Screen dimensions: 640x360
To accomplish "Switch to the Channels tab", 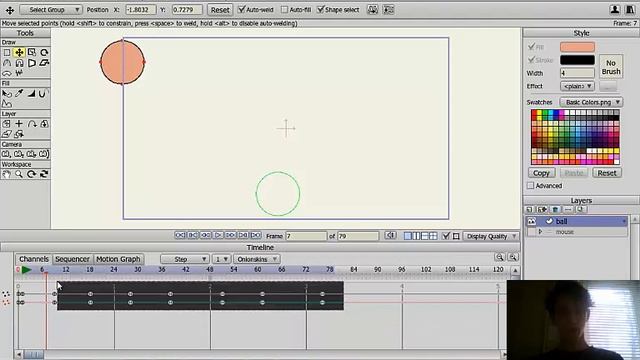I will pyautogui.click(x=34, y=259).
